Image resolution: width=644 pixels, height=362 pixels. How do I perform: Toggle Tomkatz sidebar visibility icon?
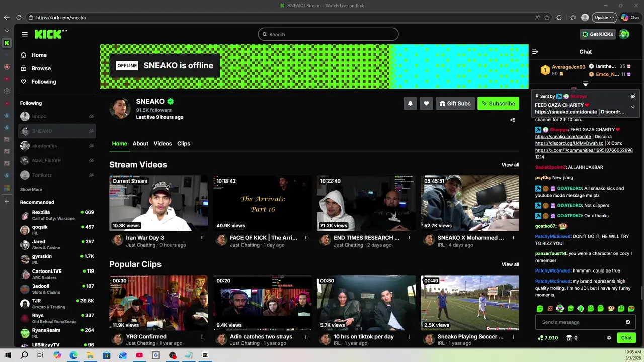[91, 175]
